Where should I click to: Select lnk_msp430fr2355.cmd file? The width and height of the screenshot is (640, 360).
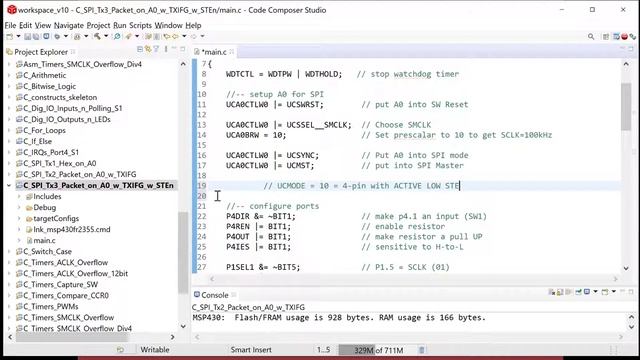(x=72, y=230)
